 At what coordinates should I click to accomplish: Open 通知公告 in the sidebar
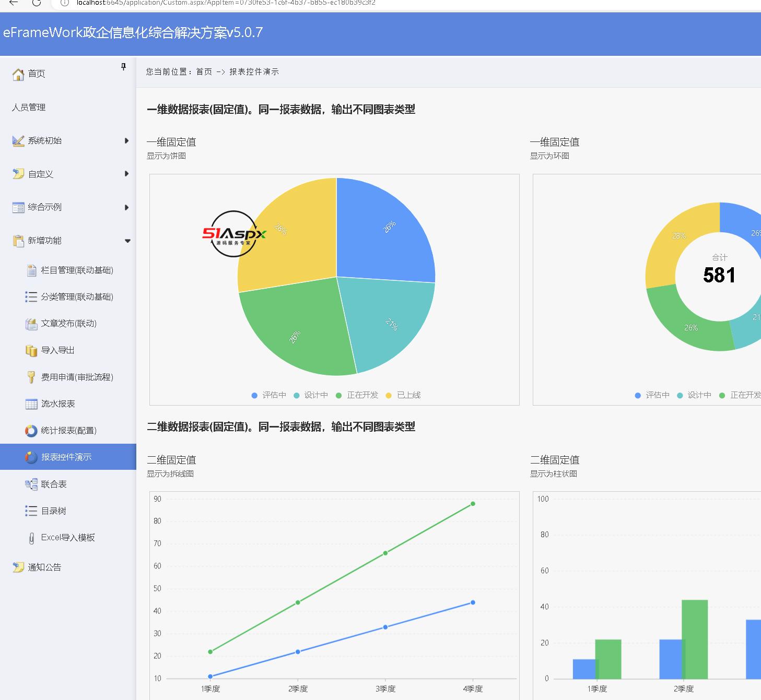coord(44,567)
